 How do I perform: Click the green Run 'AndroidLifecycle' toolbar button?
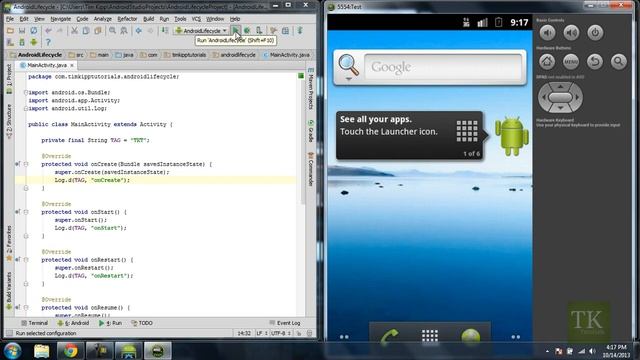click(236, 31)
